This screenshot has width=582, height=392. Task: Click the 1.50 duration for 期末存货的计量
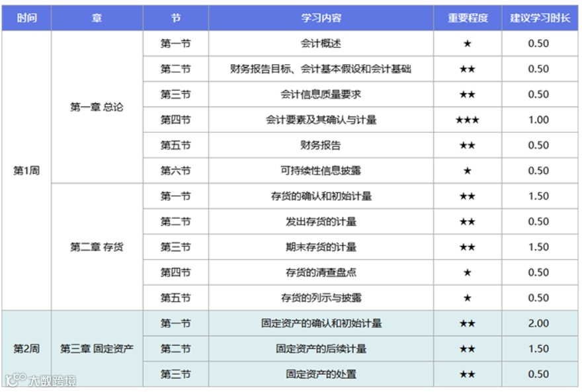538,247
